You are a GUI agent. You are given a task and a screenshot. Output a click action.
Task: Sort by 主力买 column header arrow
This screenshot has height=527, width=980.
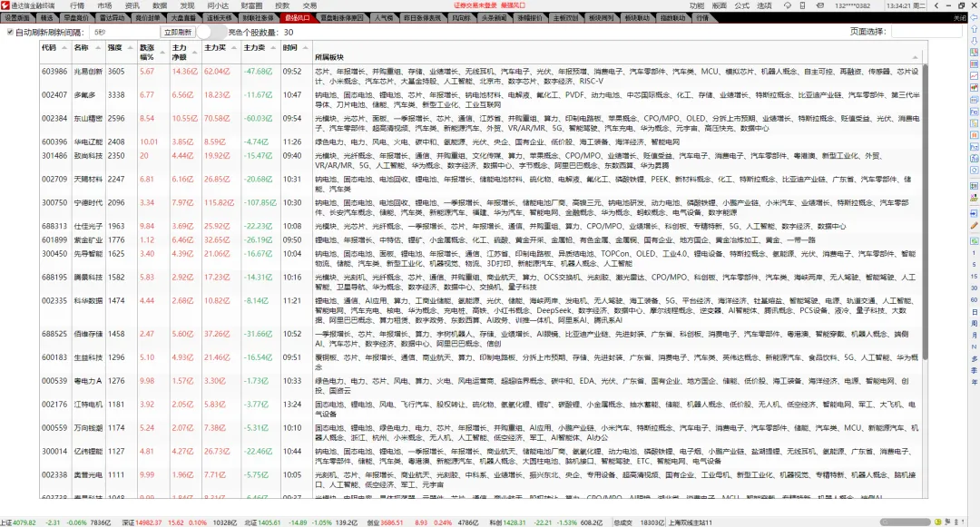tap(234, 48)
